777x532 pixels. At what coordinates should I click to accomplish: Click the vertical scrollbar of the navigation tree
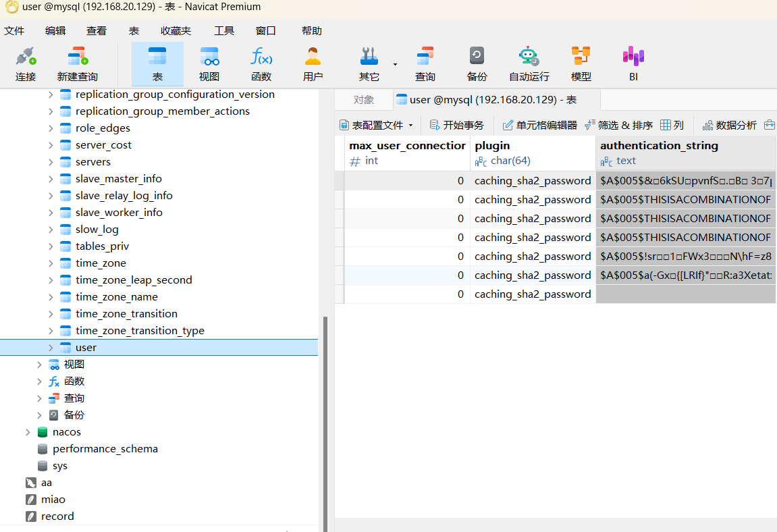325,424
